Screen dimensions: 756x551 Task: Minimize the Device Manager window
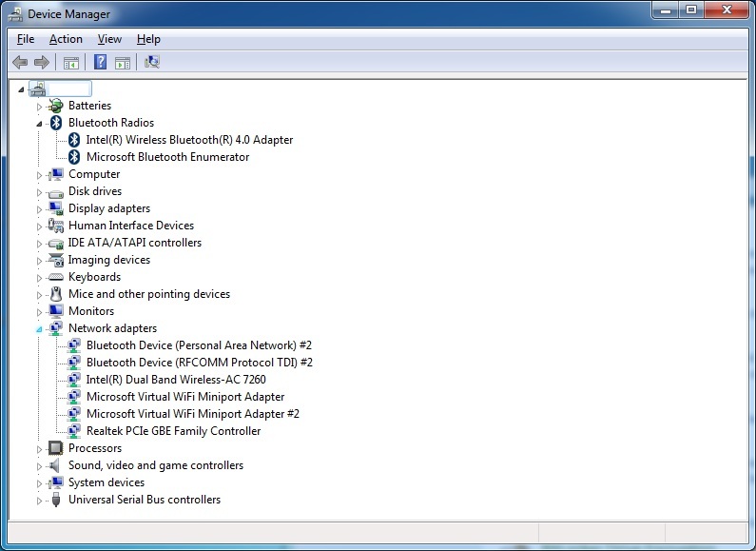click(667, 10)
